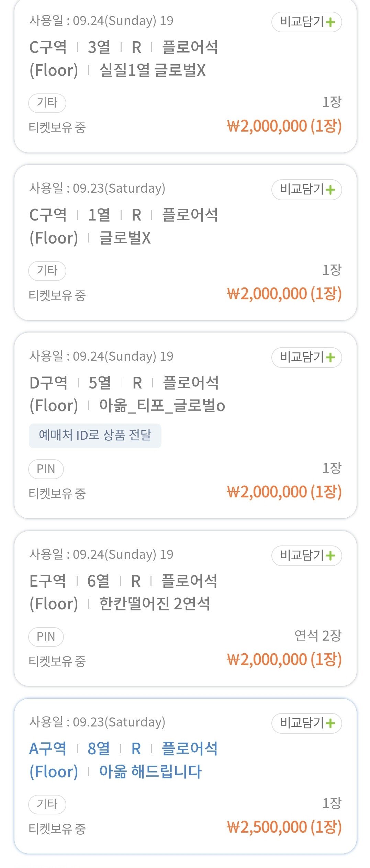Open the C구역 1열 글로벌X listing

coord(123,226)
